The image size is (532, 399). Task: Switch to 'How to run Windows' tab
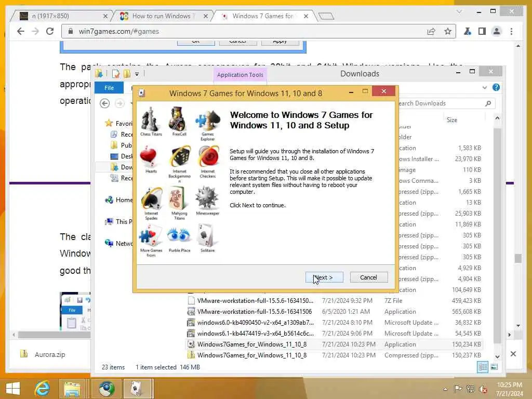[164, 16]
